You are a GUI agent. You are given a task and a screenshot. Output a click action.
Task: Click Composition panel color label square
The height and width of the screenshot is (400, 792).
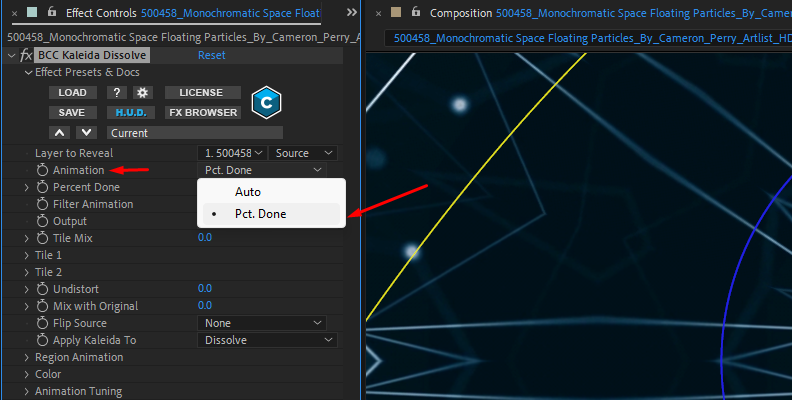click(396, 12)
